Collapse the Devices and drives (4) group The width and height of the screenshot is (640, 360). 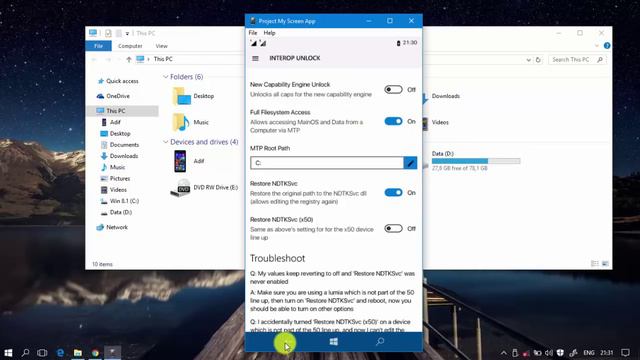(x=165, y=142)
